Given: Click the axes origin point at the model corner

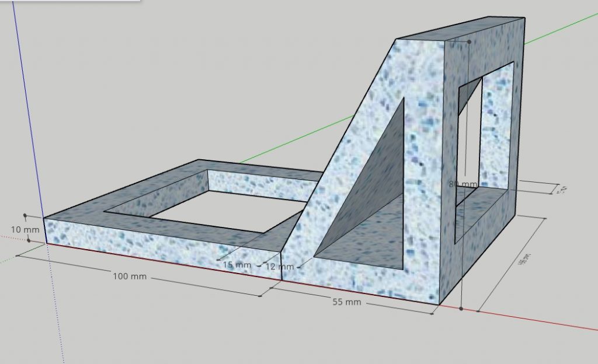Looking at the screenshot, I should pos(45,243).
